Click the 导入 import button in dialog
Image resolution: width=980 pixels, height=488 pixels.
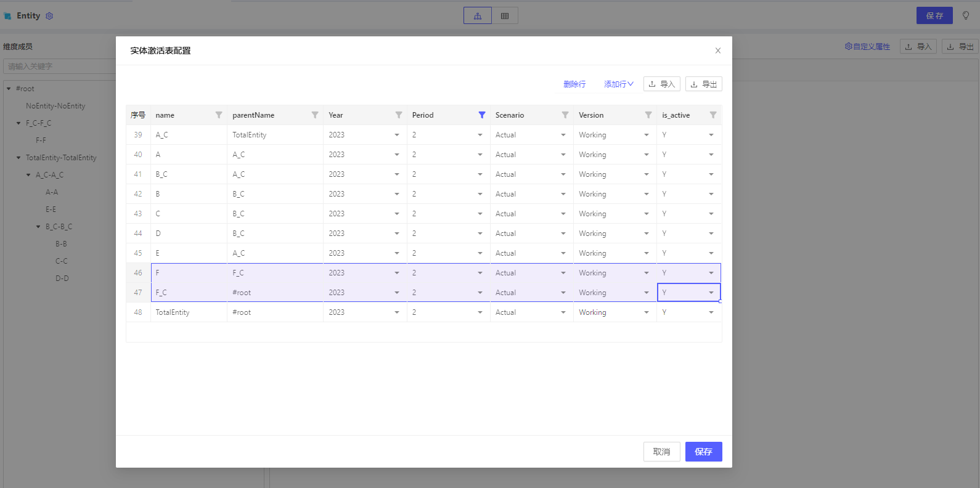[x=661, y=84]
